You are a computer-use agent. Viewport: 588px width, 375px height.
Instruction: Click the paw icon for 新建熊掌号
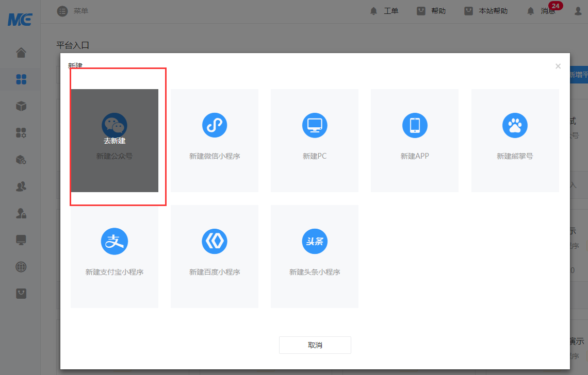pos(515,125)
